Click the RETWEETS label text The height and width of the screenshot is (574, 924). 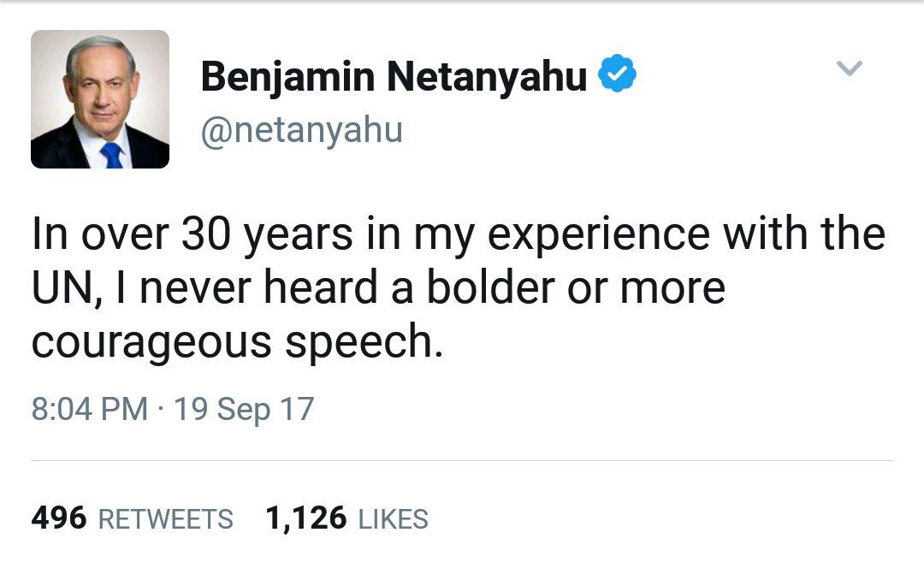pyautogui.click(x=166, y=519)
